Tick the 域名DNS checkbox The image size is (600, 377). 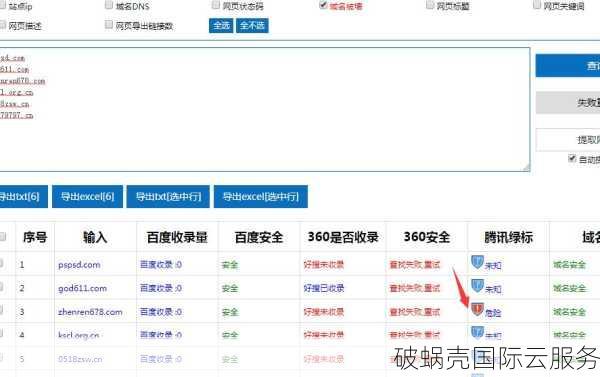109,5
